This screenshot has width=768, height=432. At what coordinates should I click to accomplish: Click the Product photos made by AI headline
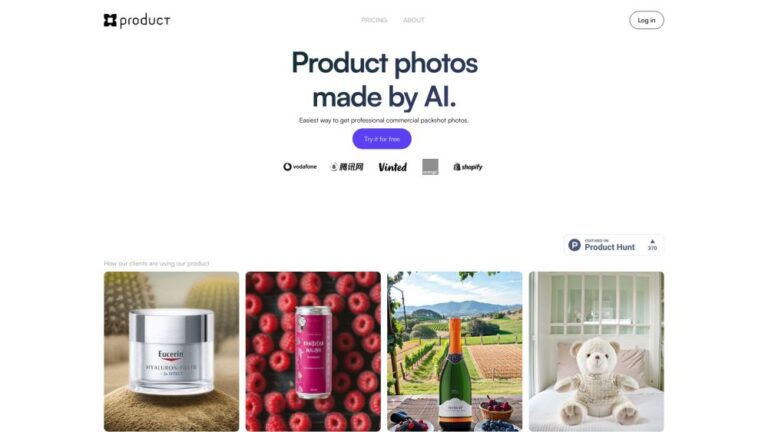pos(384,79)
